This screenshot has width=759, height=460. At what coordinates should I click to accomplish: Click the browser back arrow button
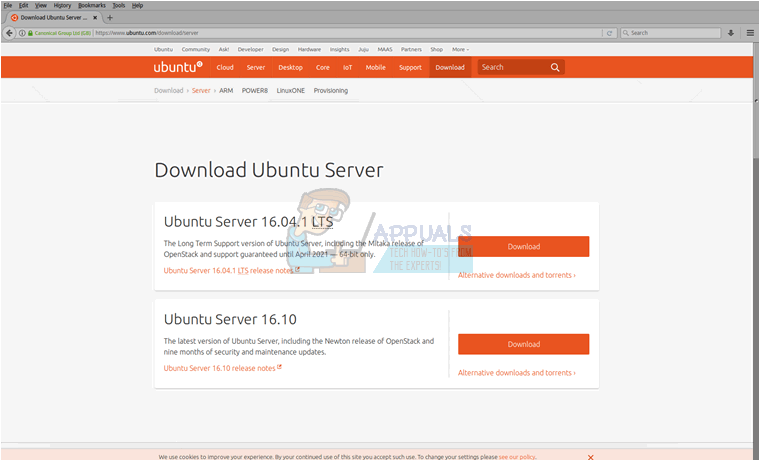tap(9, 33)
